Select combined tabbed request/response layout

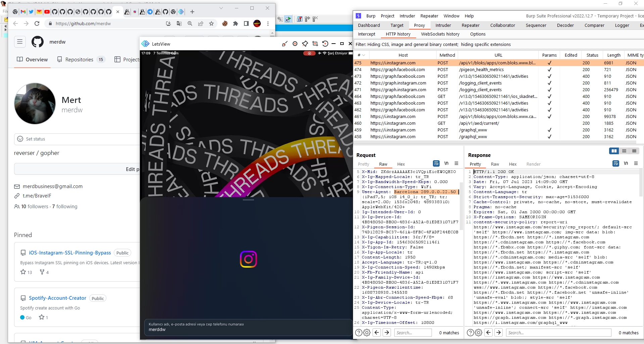tap(634, 151)
